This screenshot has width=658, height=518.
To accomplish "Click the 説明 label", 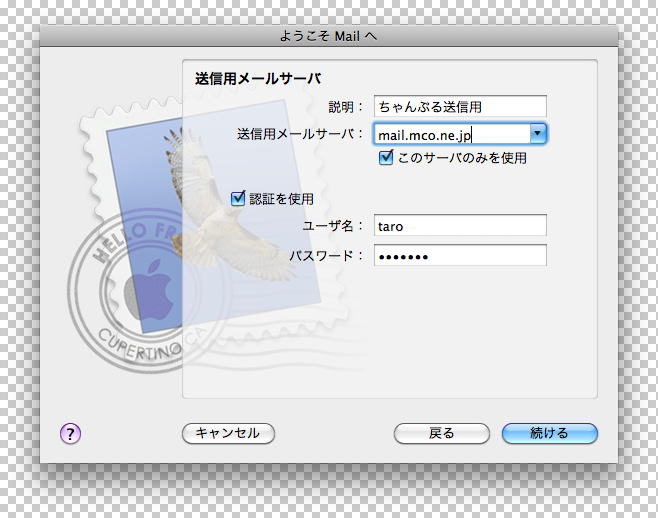I will (345, 107).
